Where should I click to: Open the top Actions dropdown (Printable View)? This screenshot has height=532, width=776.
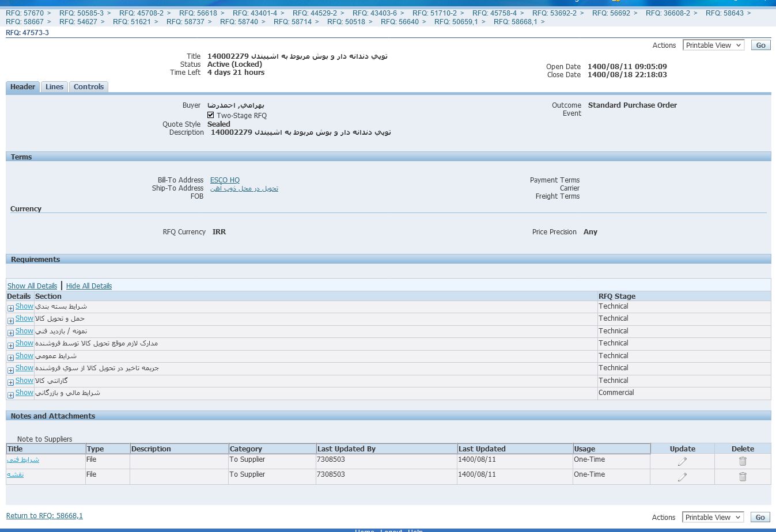[714, 45]
